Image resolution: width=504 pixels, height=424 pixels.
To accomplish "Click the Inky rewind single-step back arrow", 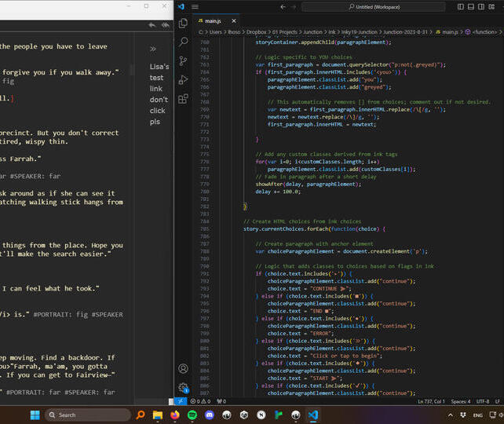I will click(152, 25).
